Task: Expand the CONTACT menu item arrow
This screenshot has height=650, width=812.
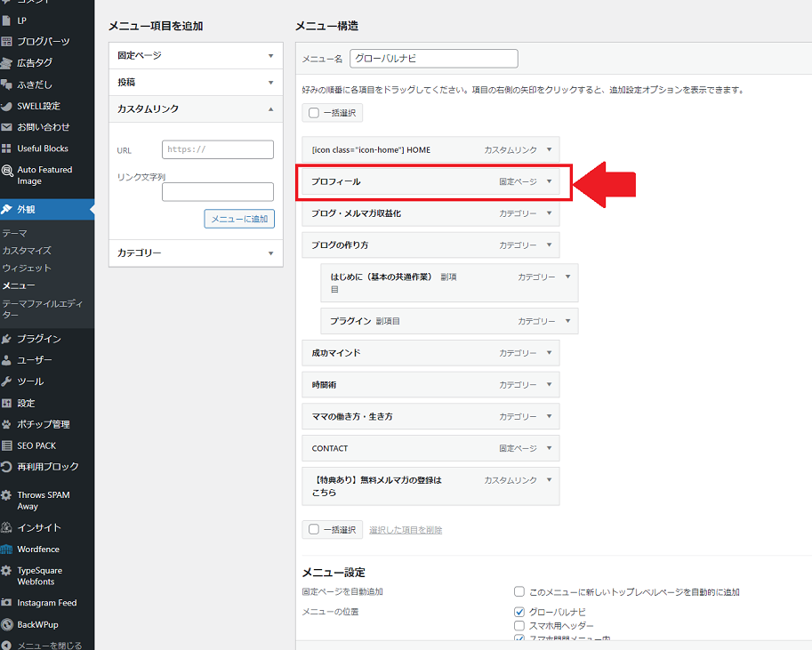Action: click(x=550, y=448)
